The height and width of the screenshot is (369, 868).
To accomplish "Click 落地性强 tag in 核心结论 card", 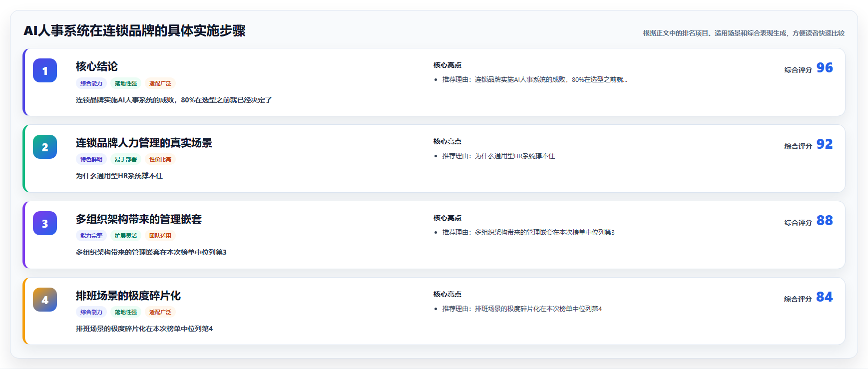I will click(x=126, y=83).
